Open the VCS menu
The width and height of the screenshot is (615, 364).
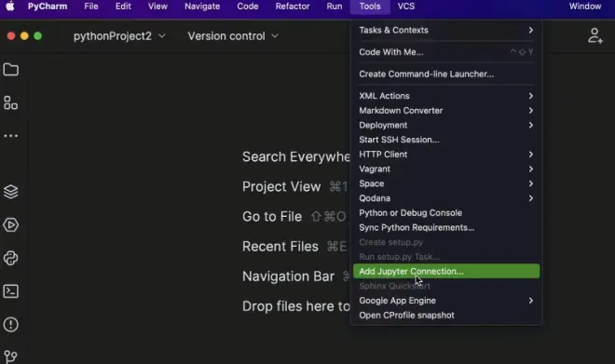406,7
